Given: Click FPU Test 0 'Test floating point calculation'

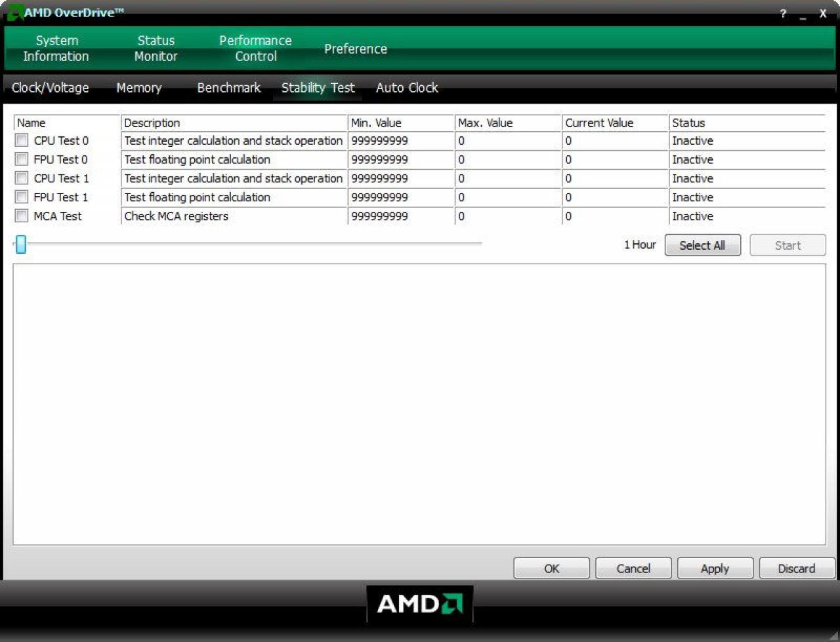Looking at the screenshot, I should point(197,159).
